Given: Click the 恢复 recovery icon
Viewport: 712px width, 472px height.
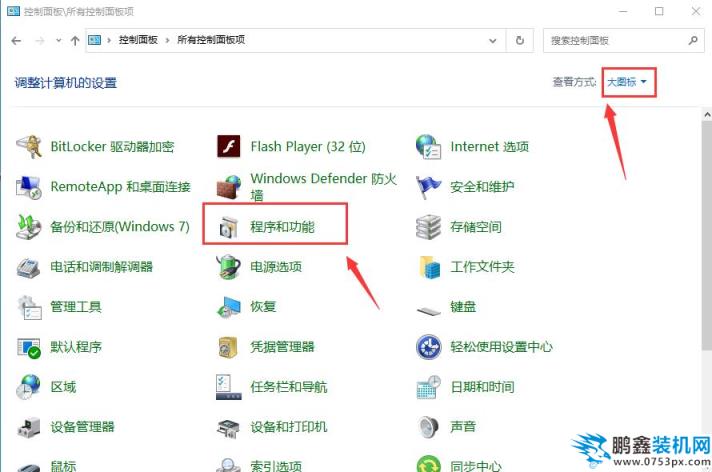Looking at the screenshot, I should click(x=228, y=307).
